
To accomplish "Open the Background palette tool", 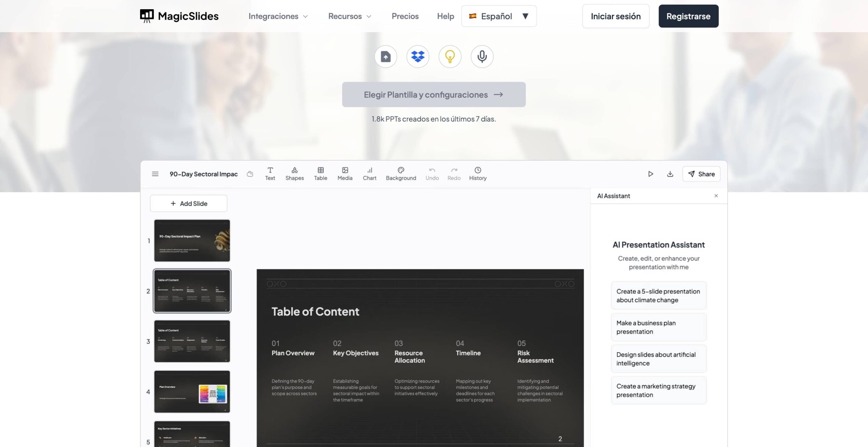I will [x=401, y=174].
